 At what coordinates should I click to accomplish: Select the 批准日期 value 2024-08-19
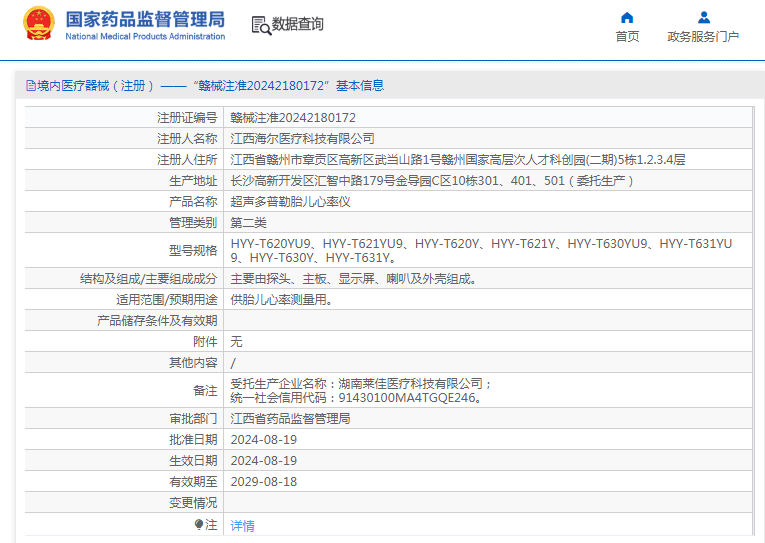click(263, 440)
